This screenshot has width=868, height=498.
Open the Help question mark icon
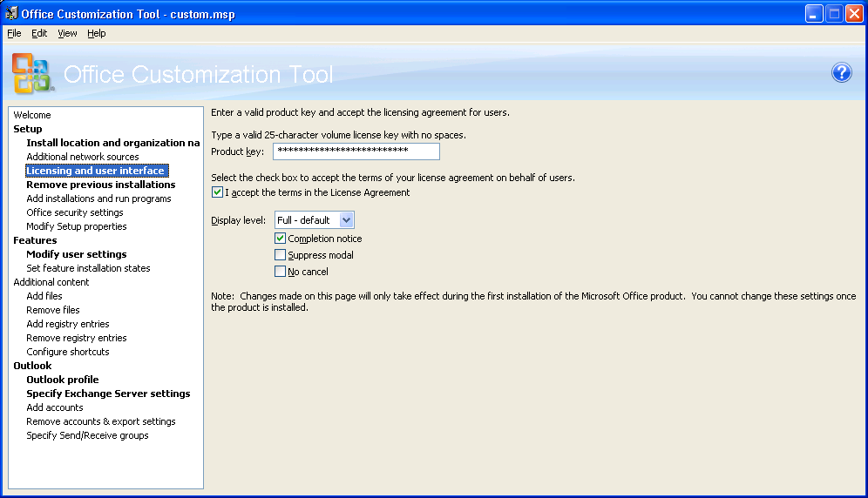click(842, 72)
